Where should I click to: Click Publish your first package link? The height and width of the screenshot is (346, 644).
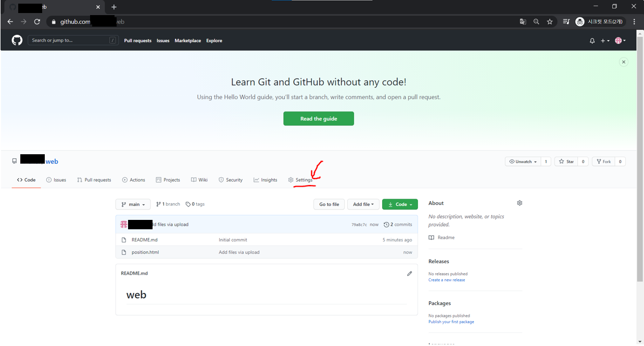[x=451, y=322]
